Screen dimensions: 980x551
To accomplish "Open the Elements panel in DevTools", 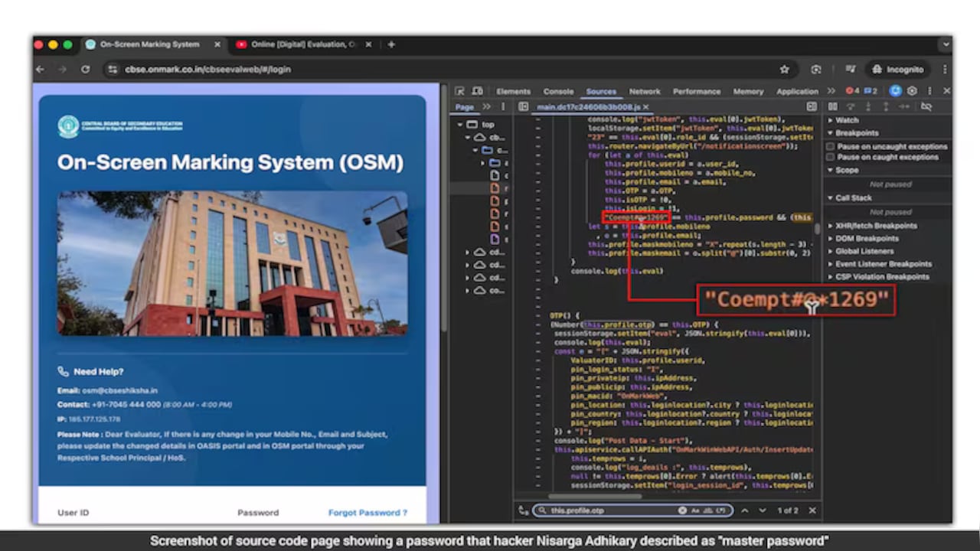I will point(513,92).
